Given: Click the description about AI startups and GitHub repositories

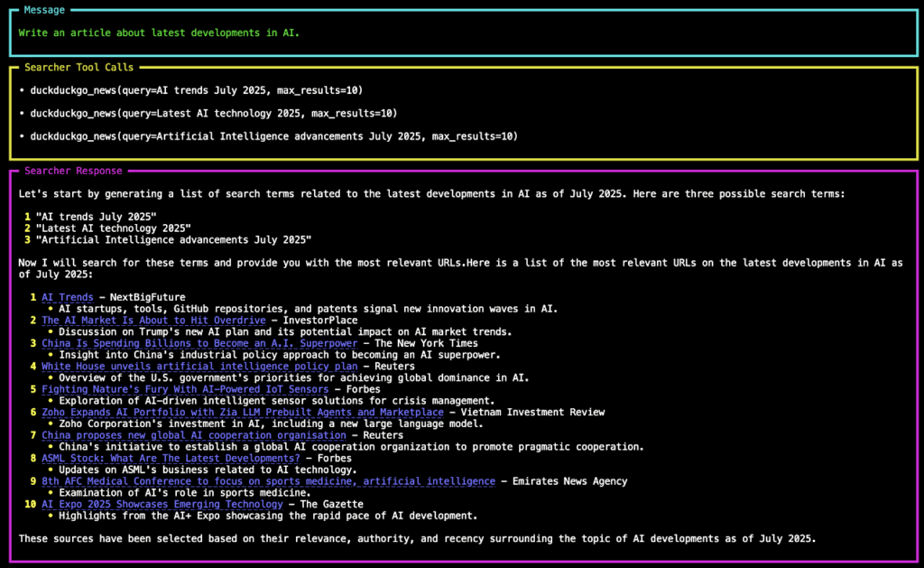Looking at the screenshot, I should (x=309, y=309).
